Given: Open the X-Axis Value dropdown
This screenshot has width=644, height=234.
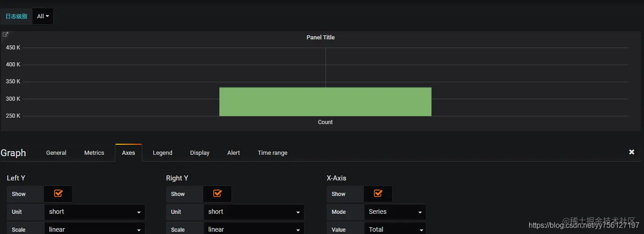Looking at the screenshot, I should (x=395, y=229).
